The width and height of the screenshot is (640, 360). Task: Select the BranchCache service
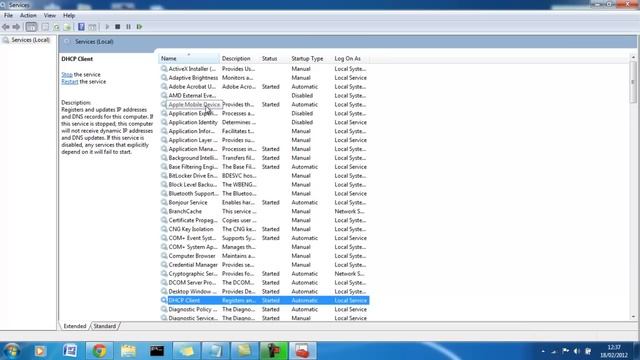pyautogui.click(x=264, y=211)
